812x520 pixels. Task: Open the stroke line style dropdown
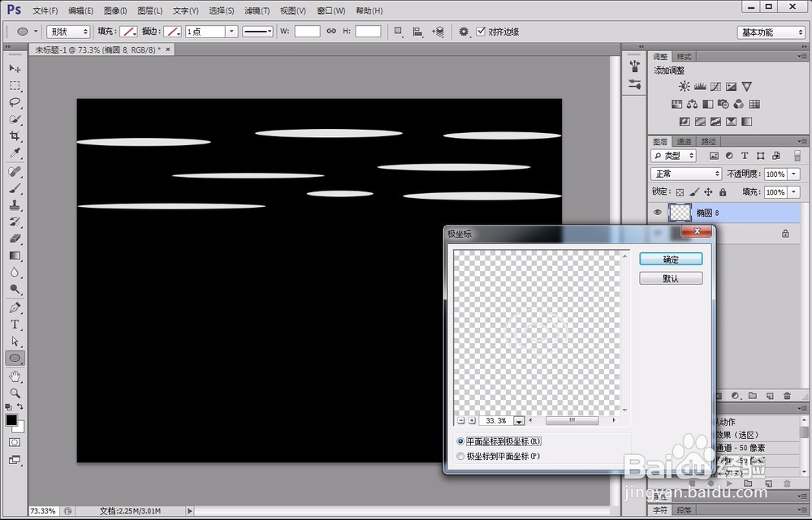pyautogui.click(x=257, y=32)
